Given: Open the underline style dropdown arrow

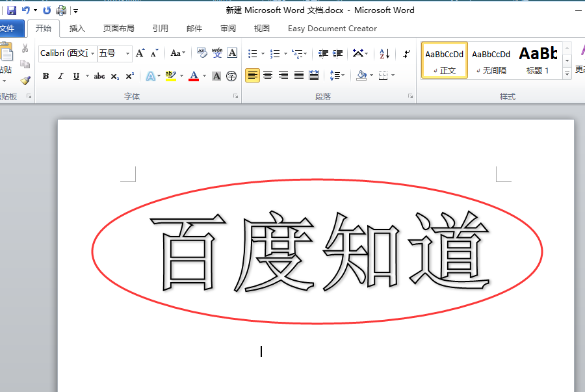Looking at the screenshot, I should 87,76.
